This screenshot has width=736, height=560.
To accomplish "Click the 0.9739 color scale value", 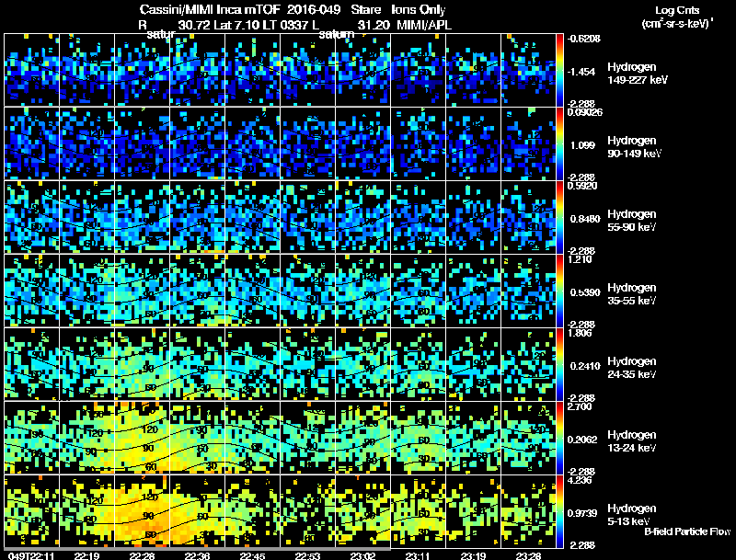I will pyautogui.click(x=582, y=514).
